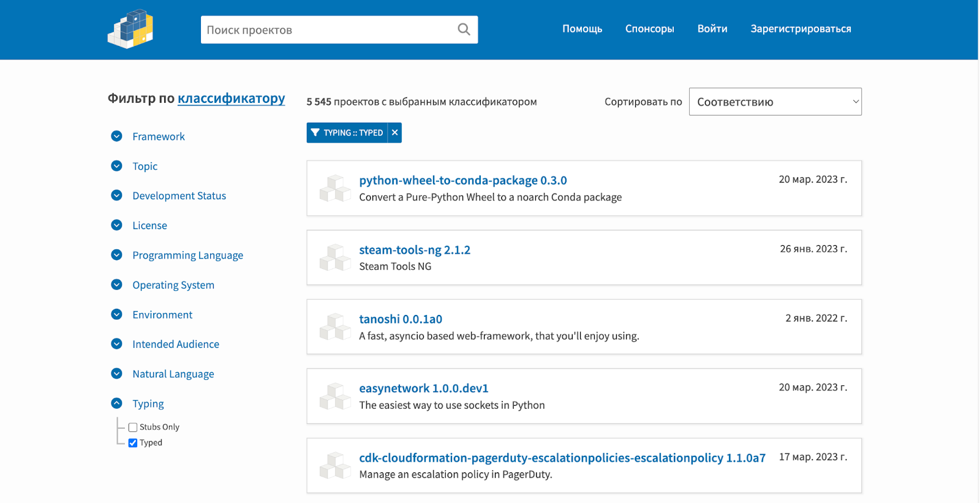Click 'The easiest way to use sockets' text
Screen dimensions: 980x503
(x=452, y=405)
